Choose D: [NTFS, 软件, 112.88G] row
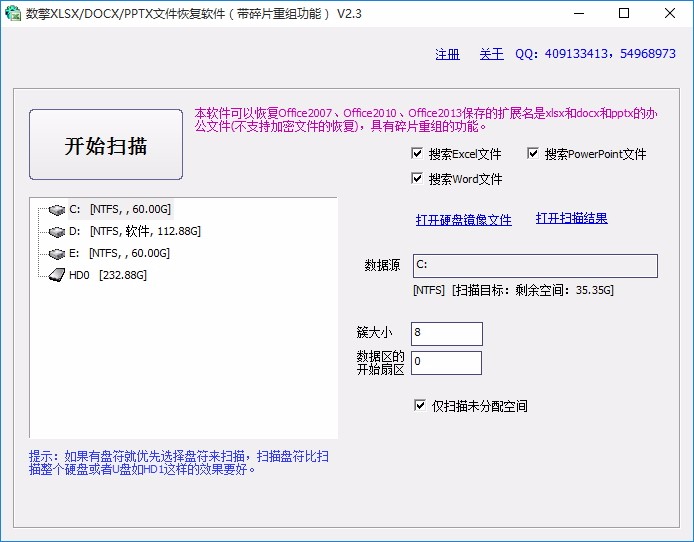This screenshot has height=542, width=694. (x=135, y=231)
